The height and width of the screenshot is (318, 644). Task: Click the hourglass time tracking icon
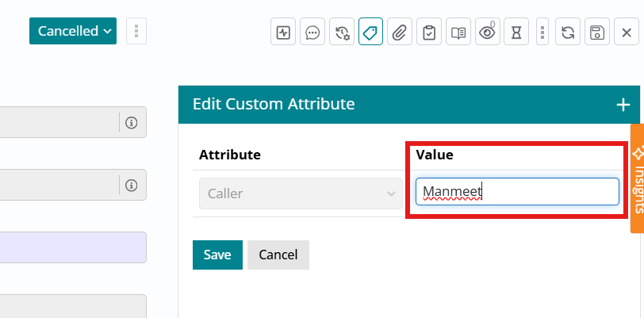[516, 33]
